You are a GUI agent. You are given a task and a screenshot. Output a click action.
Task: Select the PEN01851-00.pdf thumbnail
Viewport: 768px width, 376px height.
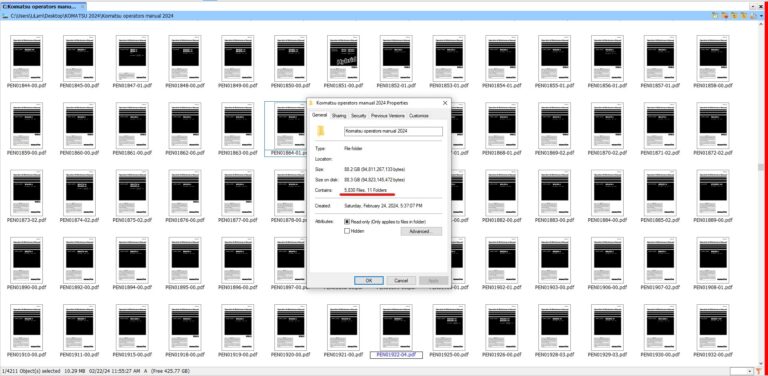pyautogui.click(x=343, y=58)
